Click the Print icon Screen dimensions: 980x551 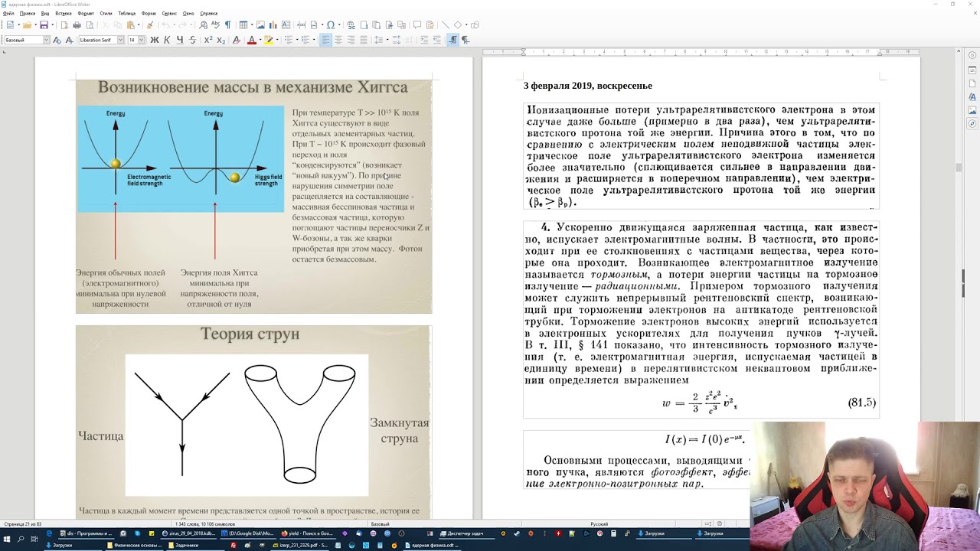(x=77, y=25)
